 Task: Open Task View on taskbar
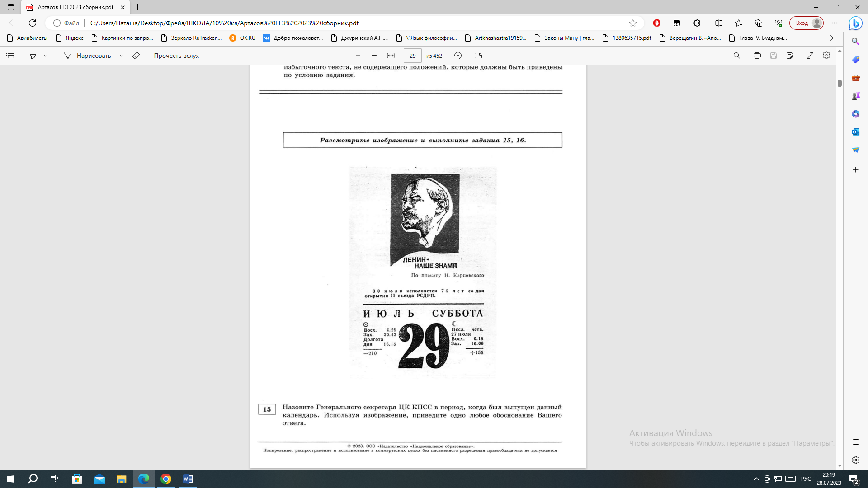pyautogui.click(x=54, y=479)
